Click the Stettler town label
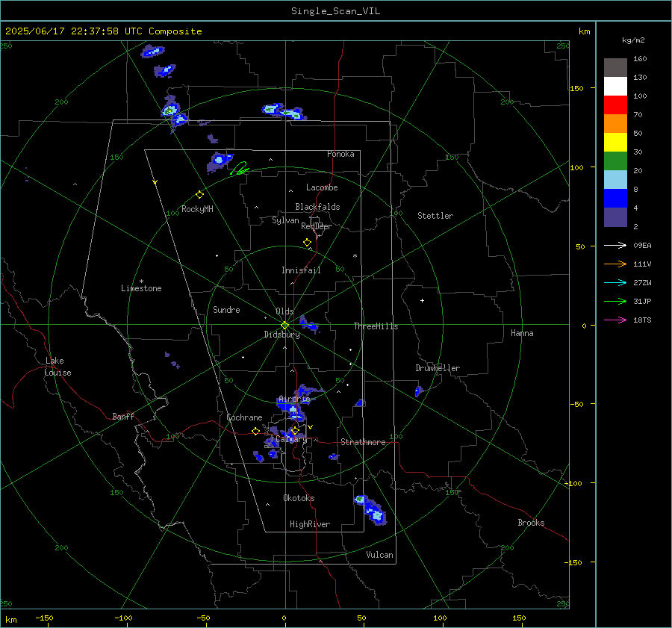The image size is (672, 628). coord(435,216)
